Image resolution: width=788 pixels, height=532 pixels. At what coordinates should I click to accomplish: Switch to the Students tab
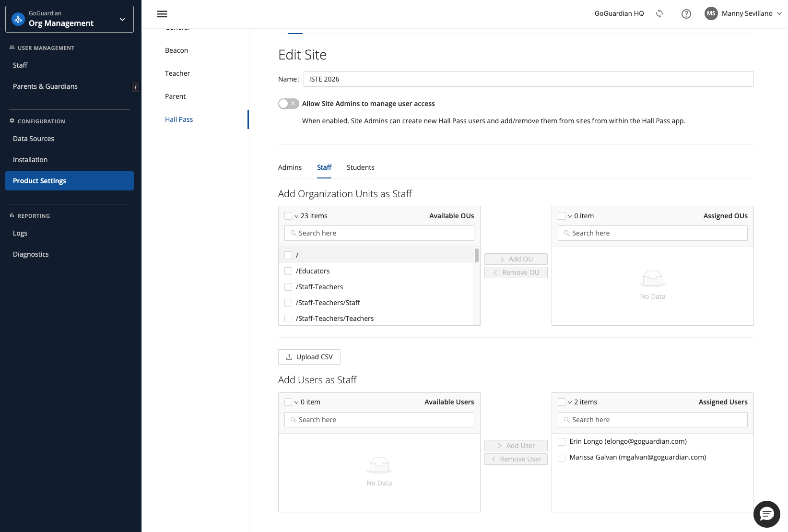coord(361,167)
